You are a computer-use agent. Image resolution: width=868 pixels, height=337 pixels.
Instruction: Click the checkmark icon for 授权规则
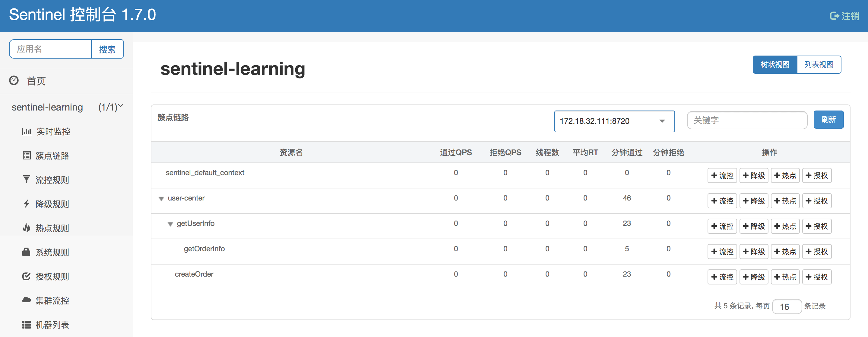[x=26, y=276]
